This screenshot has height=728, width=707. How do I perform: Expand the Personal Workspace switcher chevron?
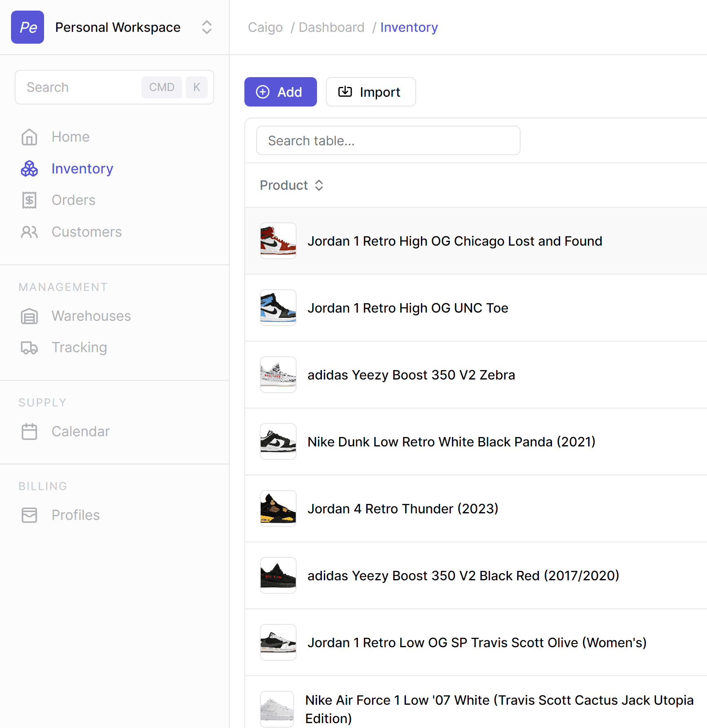point(207,27)
